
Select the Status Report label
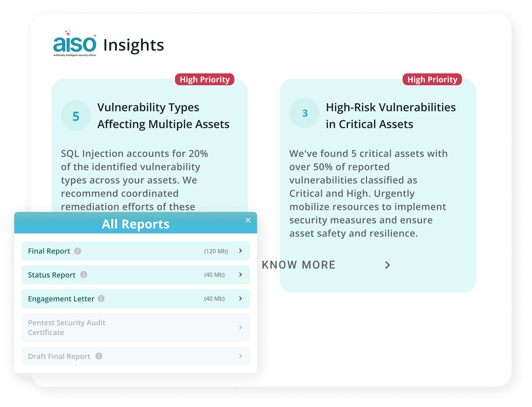point(52,275)
